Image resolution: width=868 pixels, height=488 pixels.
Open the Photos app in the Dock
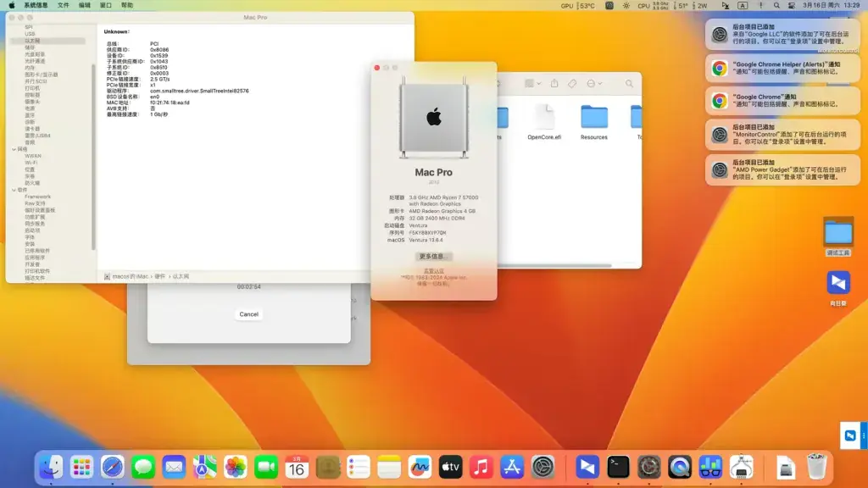[236, 468]
